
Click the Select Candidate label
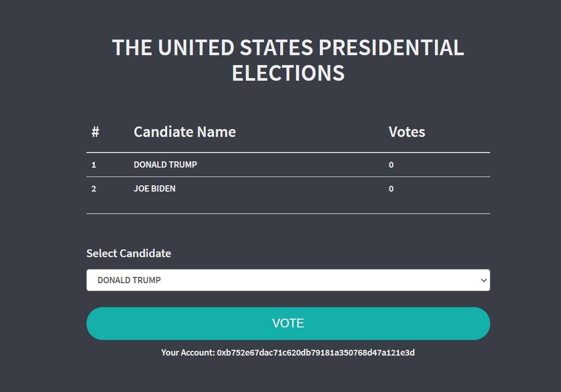pyautogui.click(x=128, y=253)
